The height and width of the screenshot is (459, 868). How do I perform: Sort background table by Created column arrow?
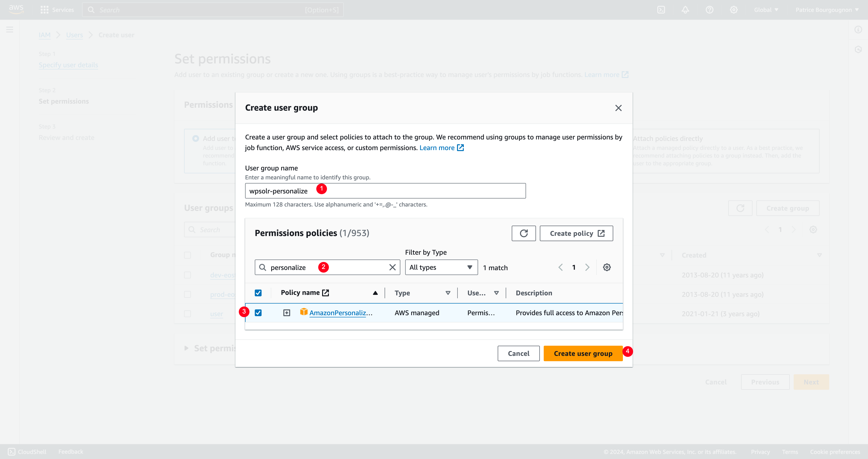(820, 255)
